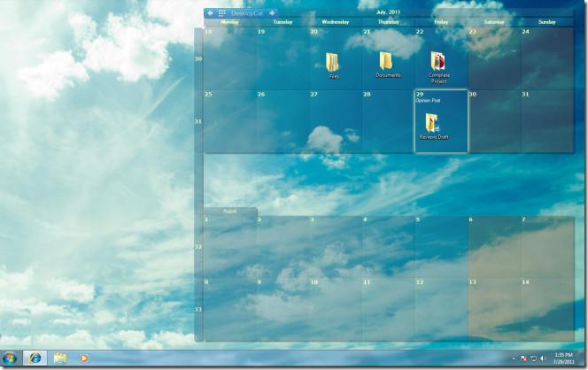The image size is (588, 370).
Task: Open the calendar grid view icon
Action: click(x=221, y=13)
